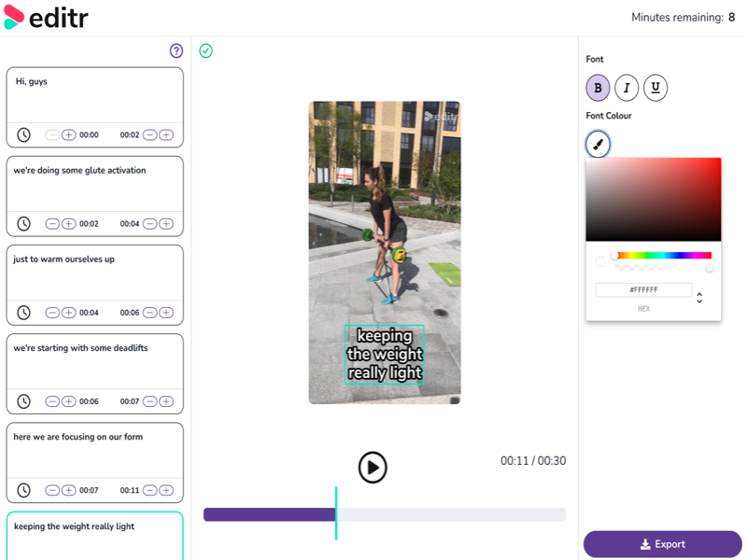
Task: Play the video preview
Action: pos(373,468)
